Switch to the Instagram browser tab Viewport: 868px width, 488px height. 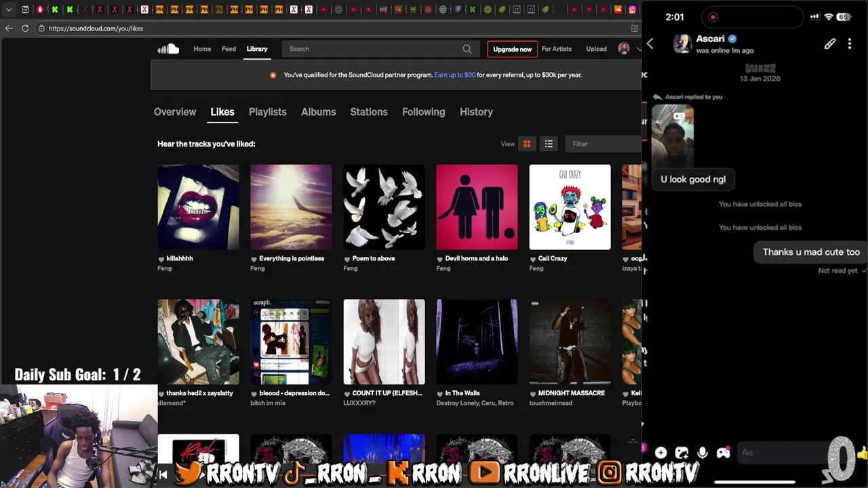633,9
